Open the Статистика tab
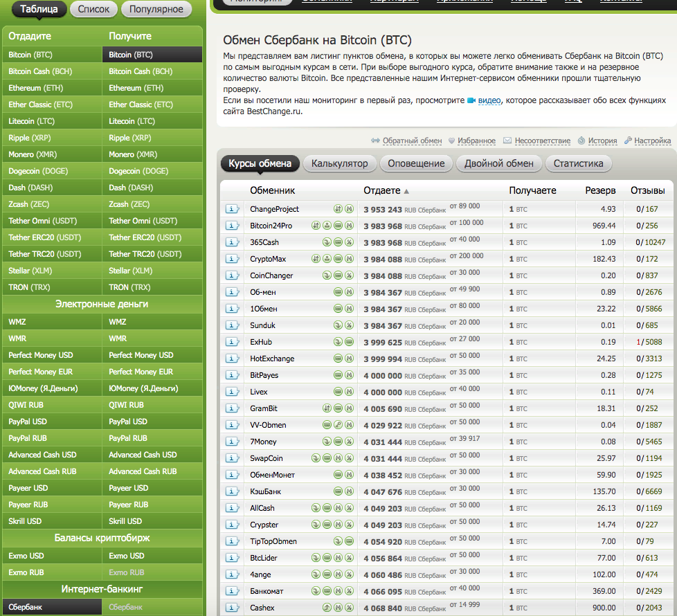Viewport: 677px width, 616px height. click(x=579, y=163)
